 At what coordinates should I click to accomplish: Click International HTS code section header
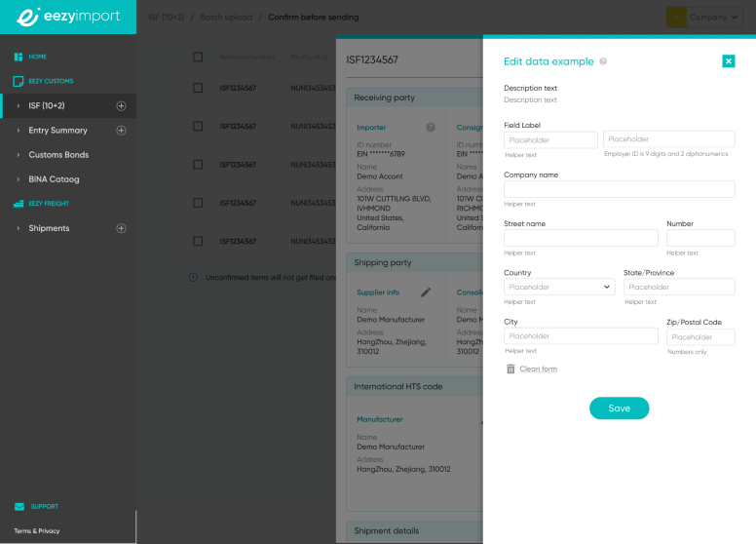tap(415, 387)
